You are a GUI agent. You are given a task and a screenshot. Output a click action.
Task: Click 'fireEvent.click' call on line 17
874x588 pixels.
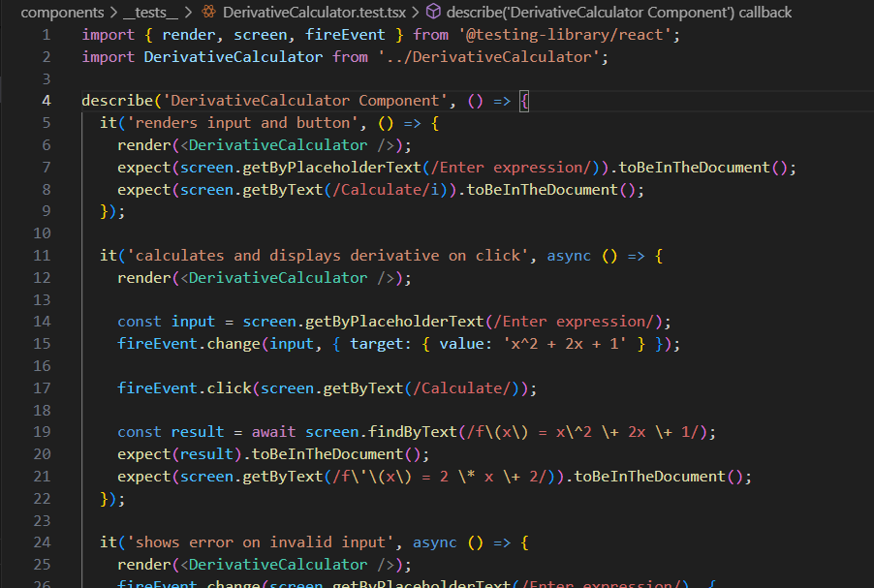[x=184, y=388]
